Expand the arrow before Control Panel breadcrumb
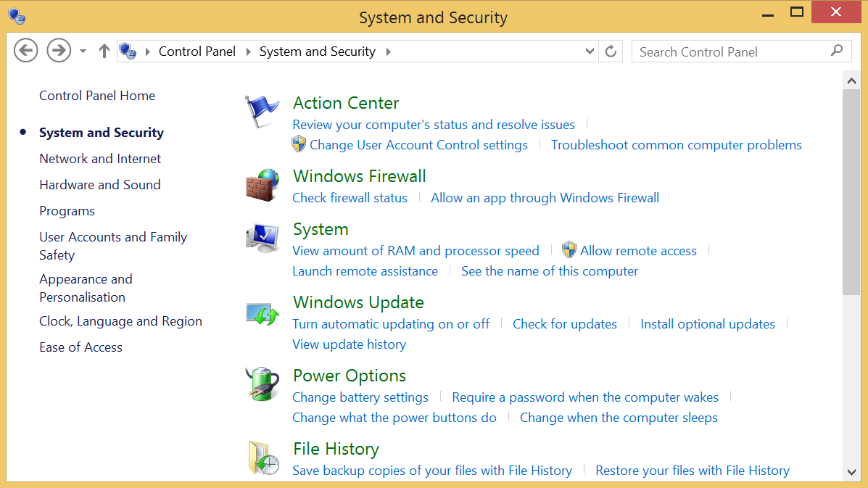Screen dimensions: 868x488 147,51
